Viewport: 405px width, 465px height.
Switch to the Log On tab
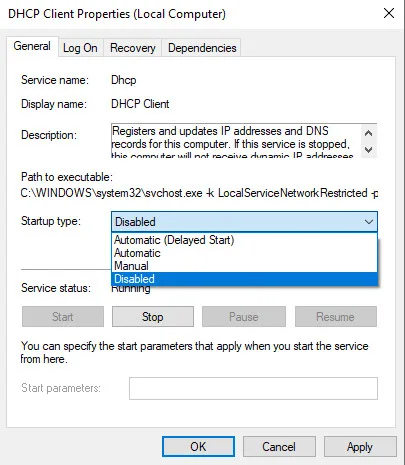click(80, 48)
